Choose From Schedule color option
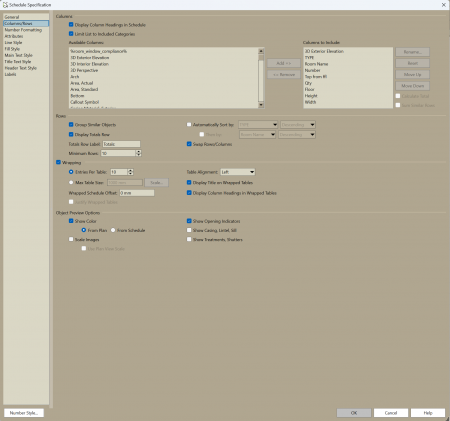The width and height of the screenshot is (450, 421). 113,230
